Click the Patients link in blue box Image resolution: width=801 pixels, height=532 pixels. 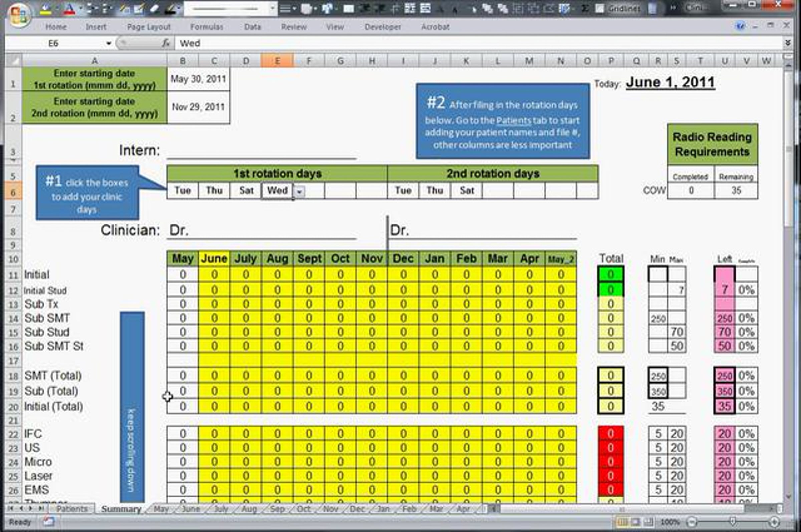tap(513, 120)
